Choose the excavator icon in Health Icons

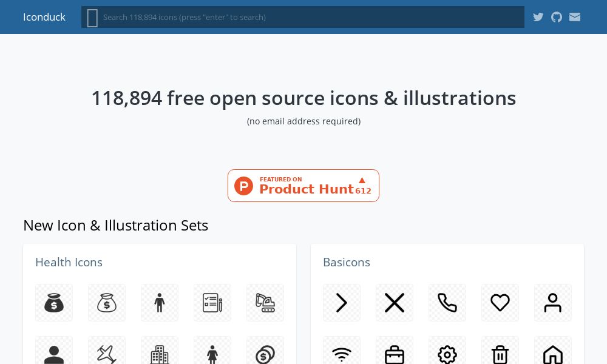(265, 303)
